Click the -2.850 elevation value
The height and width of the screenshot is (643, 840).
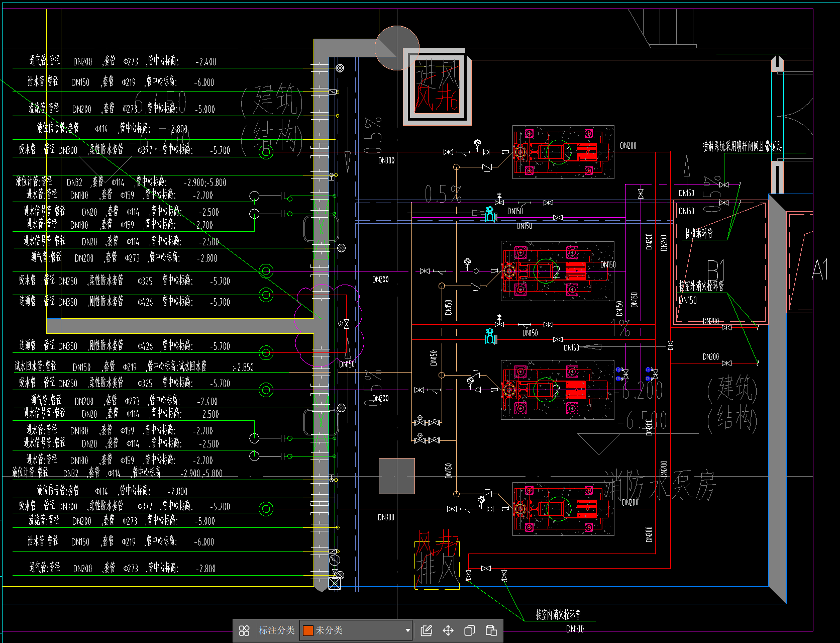point(244,368)
